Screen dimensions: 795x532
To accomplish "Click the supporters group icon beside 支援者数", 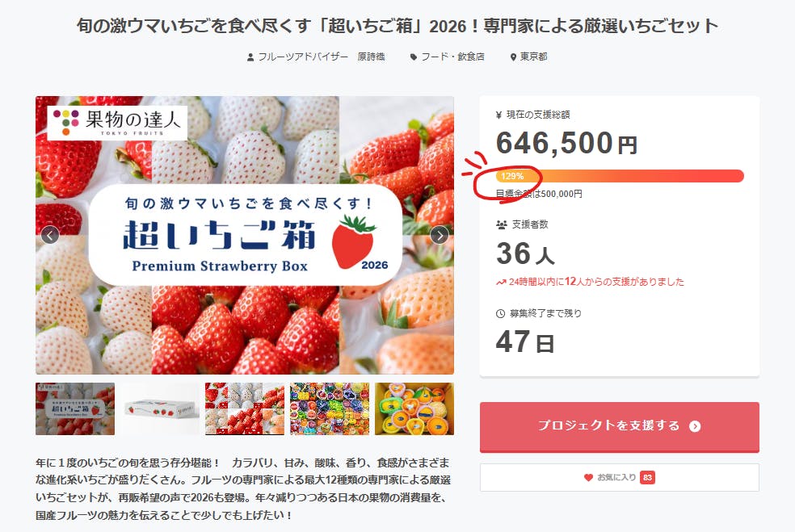I will click(501, 224).
